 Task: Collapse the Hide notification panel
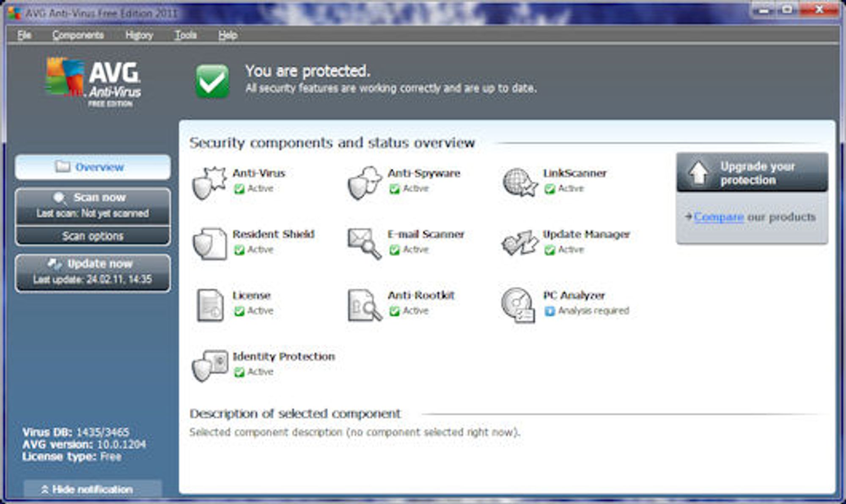93,489
